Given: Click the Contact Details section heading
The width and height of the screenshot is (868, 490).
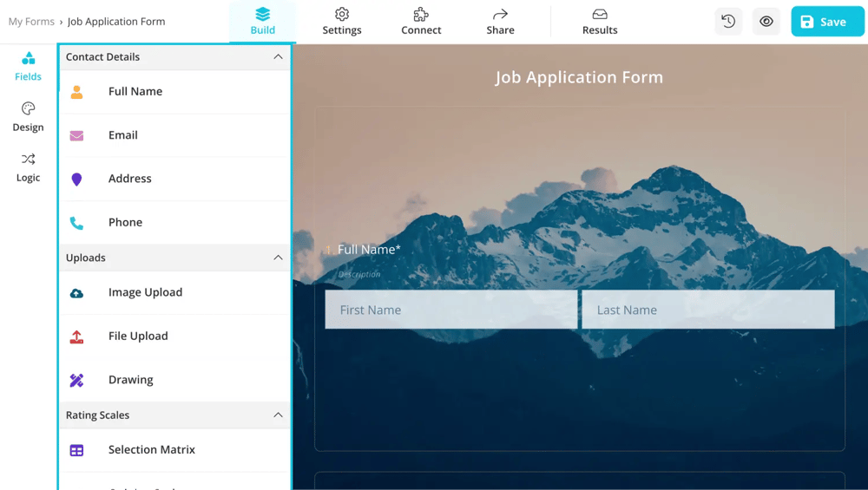Looking at the screenshot, I should tap(103, 57).
